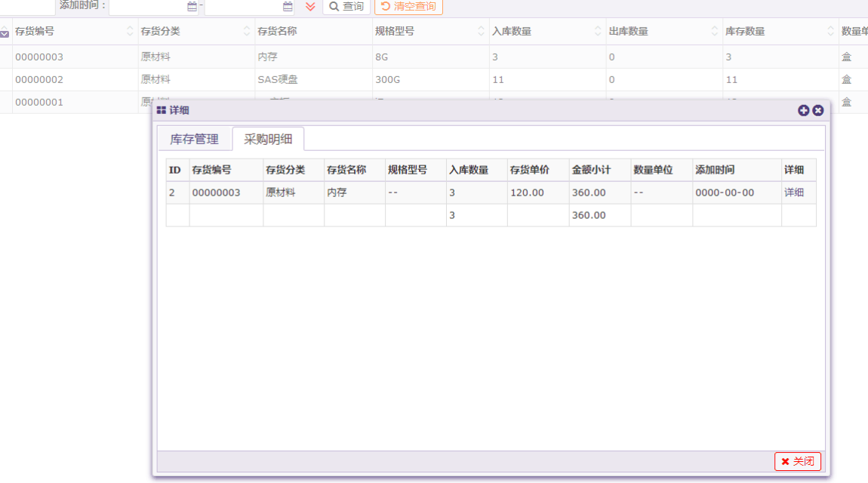The height and width of the screenshot is (483, 868).
Task: Sort by 入库数量 column arrows
Action: 598,32
